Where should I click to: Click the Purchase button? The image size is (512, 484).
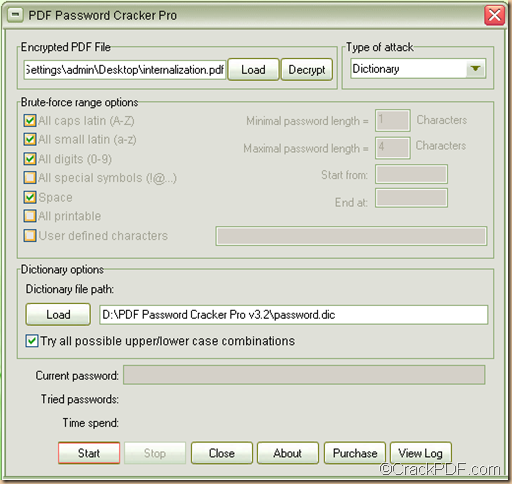tap(355, 453)
